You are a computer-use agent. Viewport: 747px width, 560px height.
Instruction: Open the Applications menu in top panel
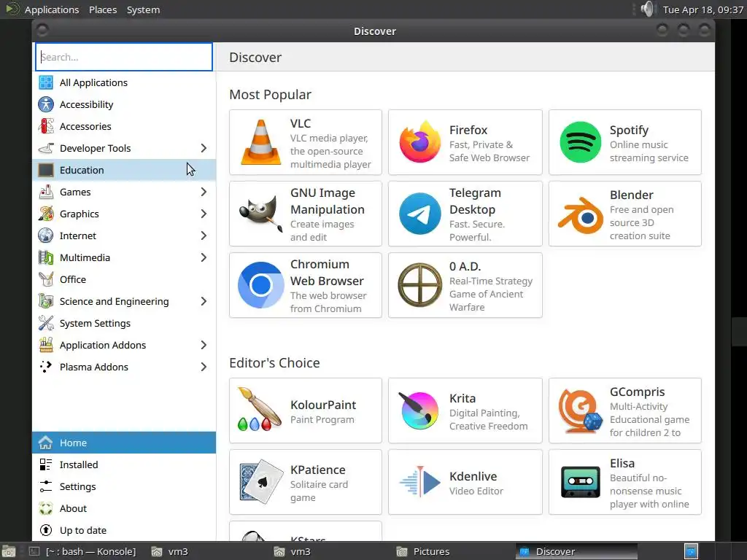click(52, 9)
